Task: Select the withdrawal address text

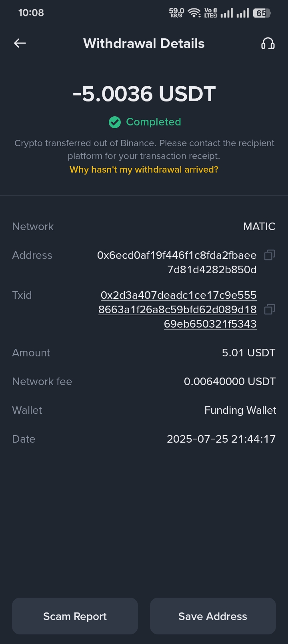Action: point(177,262)
